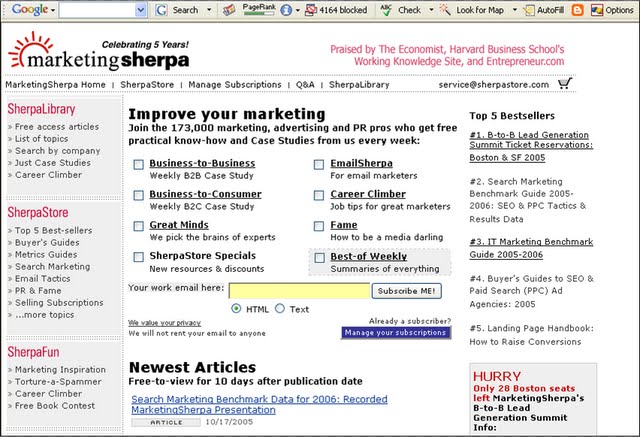Viewport: 640px width, 437px height.
Task: Open Google toolbar Options
Action: (612, 10)
